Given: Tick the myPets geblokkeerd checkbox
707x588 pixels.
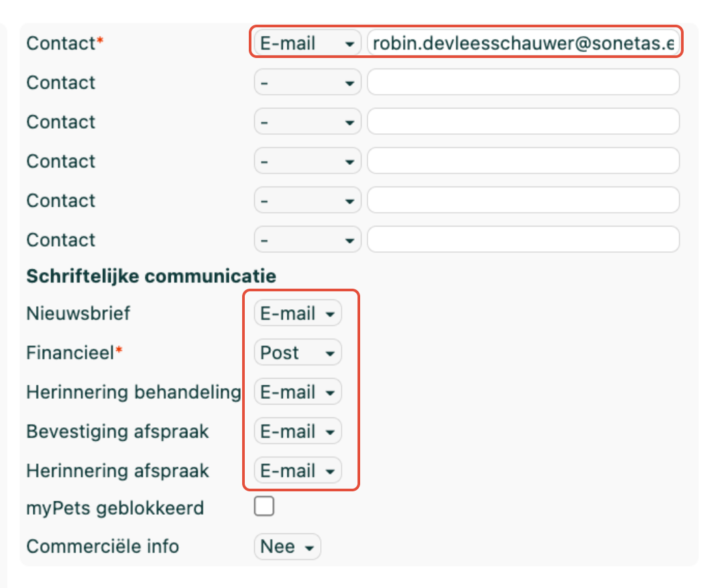Looking at the screenshot, I should [x=263, y=506].
